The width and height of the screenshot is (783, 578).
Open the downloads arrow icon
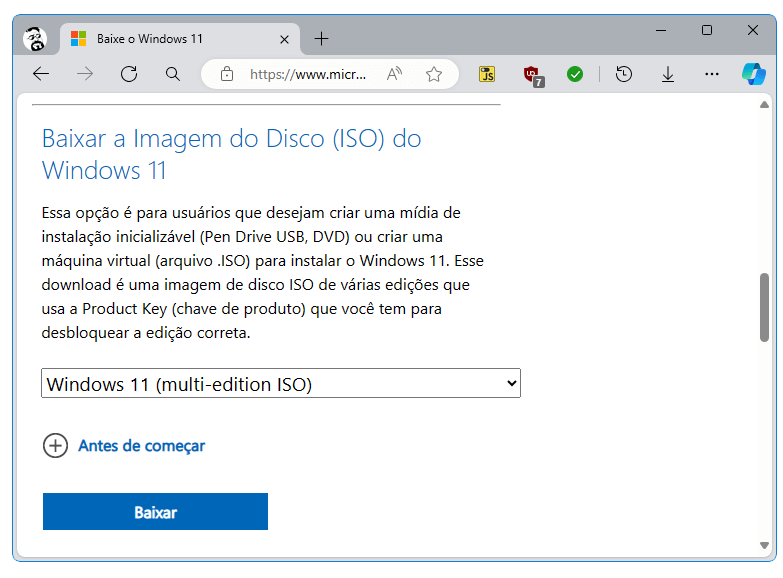(x=668, y=75)
